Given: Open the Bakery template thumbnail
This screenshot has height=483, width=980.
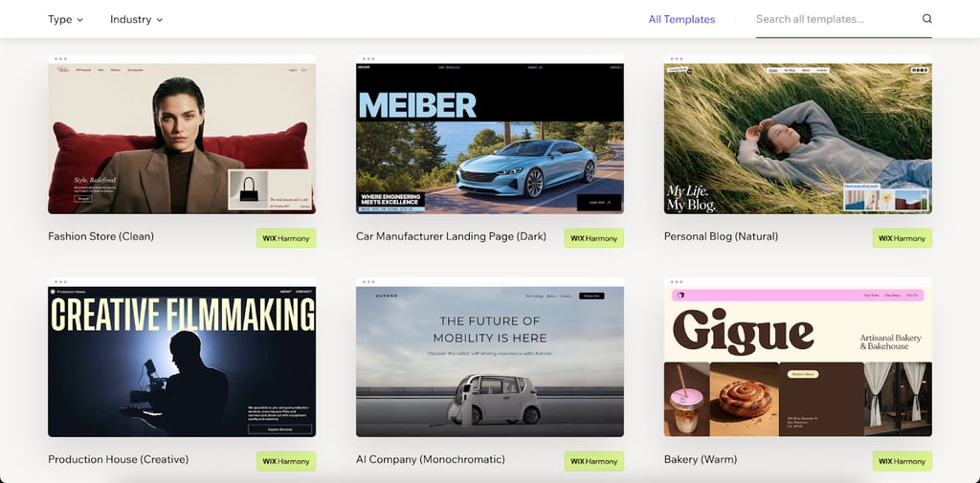Looking at the screenshot, I should (x=797, y=358).
